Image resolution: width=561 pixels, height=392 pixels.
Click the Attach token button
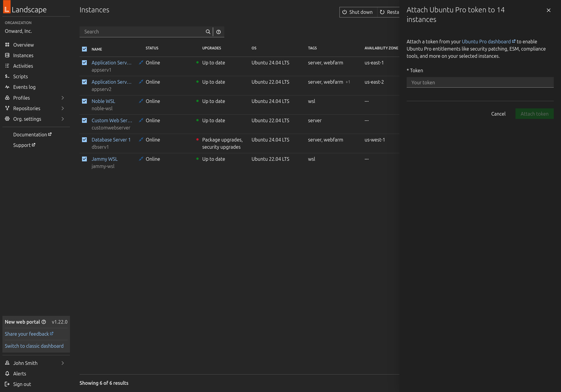point(534,114)
